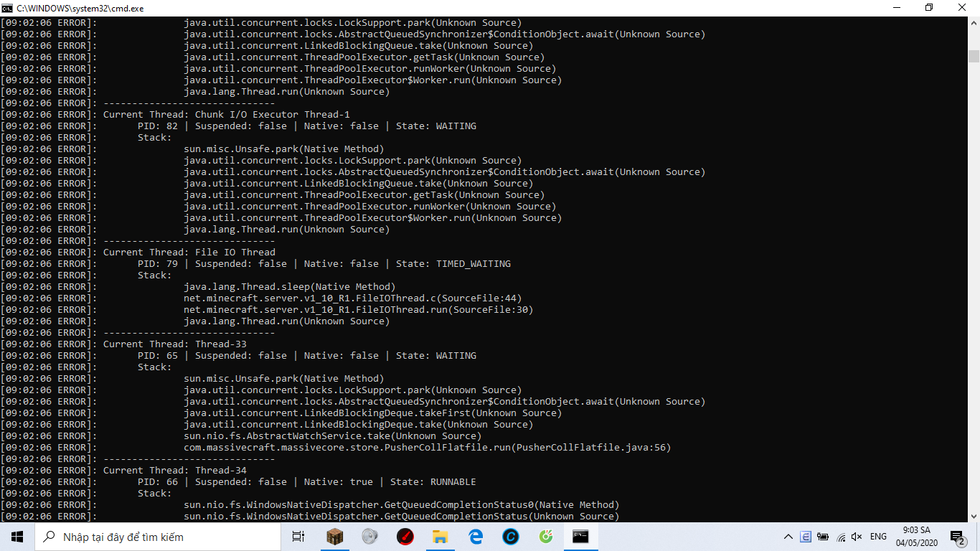The height and width of the screenshot is (551, 980).
Task: Check the battery status tray icon
Action: [x=823, y=537]
